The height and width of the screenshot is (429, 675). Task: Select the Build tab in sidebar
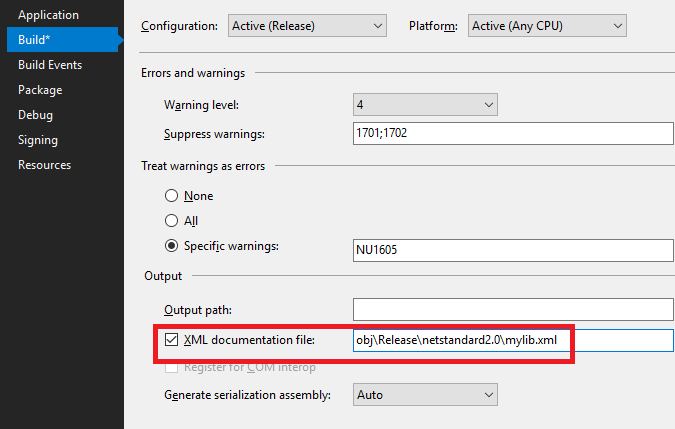[x=34, y=40]
